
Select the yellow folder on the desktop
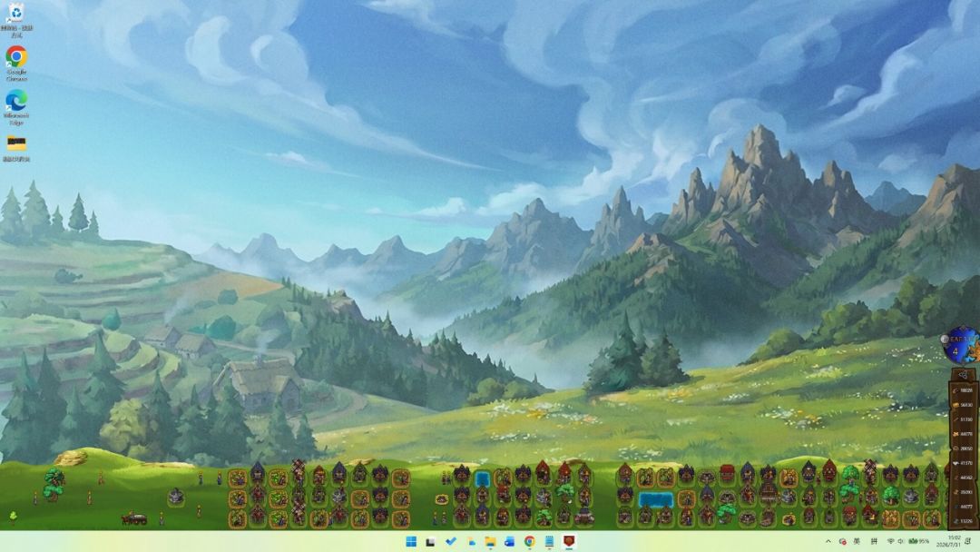tap(16, 148)
